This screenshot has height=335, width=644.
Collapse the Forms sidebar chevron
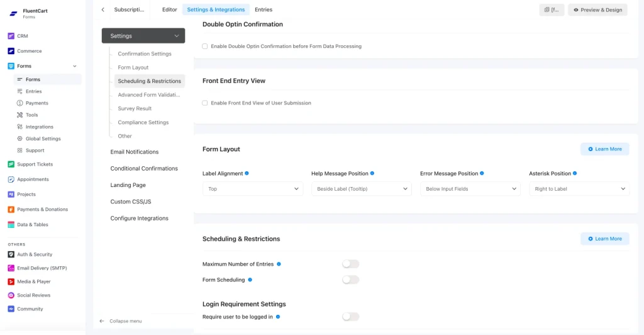tap(74, 66)
